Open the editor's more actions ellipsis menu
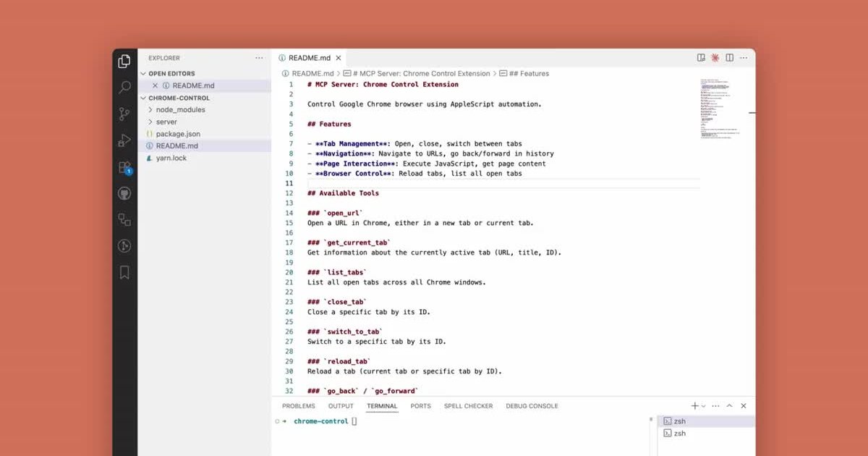 click(x=743, y=57)
